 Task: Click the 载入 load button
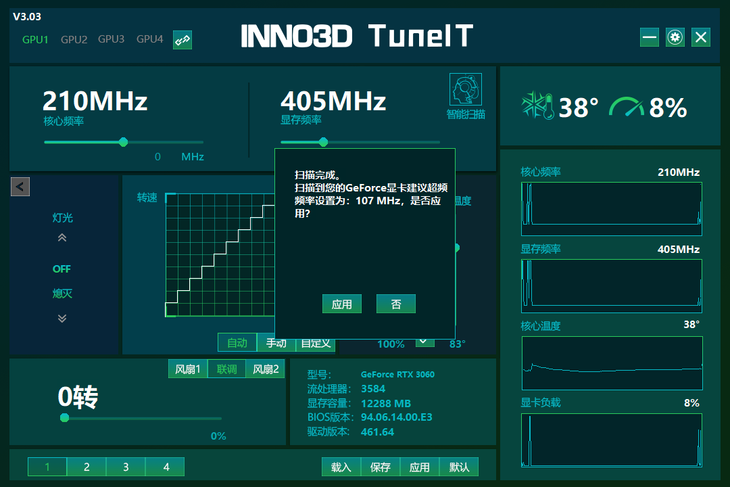tap(341, 467)
